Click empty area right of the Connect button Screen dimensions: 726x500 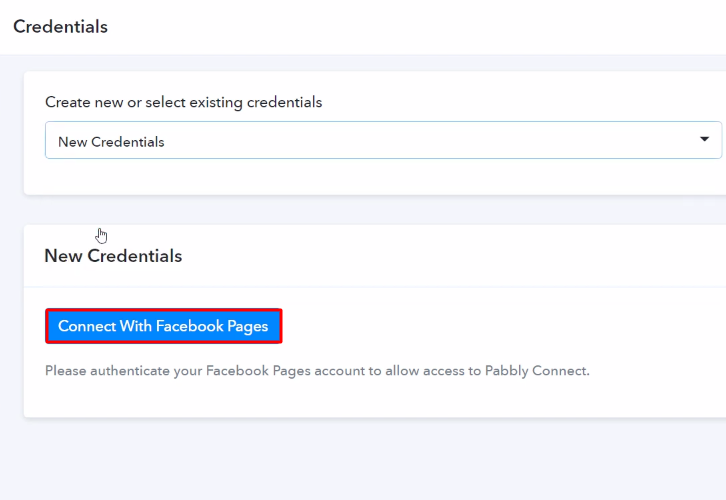tap(500, 326)
